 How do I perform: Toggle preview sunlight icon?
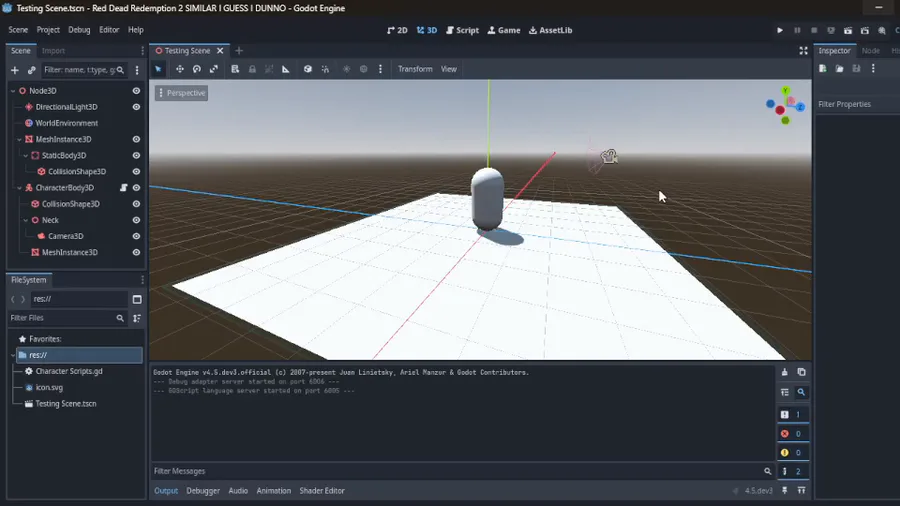tap(347, 69)
